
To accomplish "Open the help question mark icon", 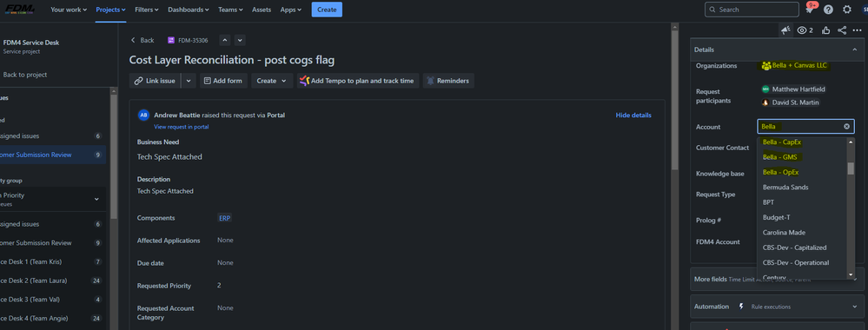I will click(x=828, y=10).
